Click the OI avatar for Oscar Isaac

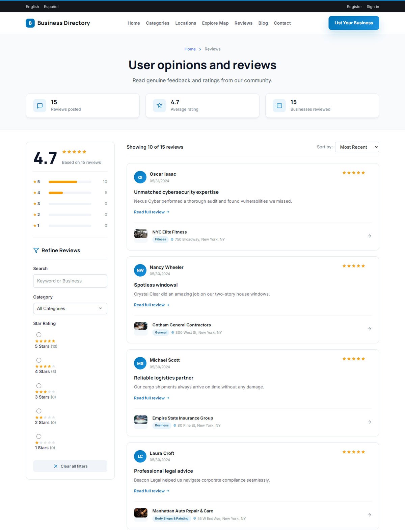[140, 177]
